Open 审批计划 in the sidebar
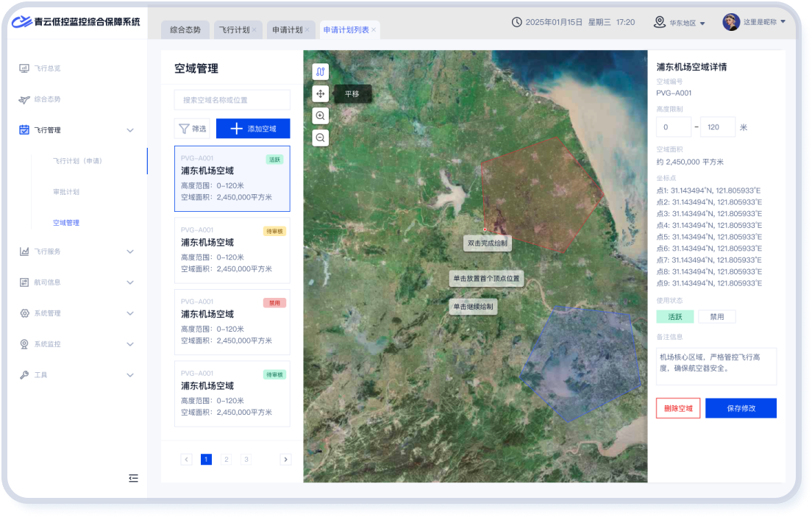Image resolution: width=812 pixels, height=517 pixels. 66,192
